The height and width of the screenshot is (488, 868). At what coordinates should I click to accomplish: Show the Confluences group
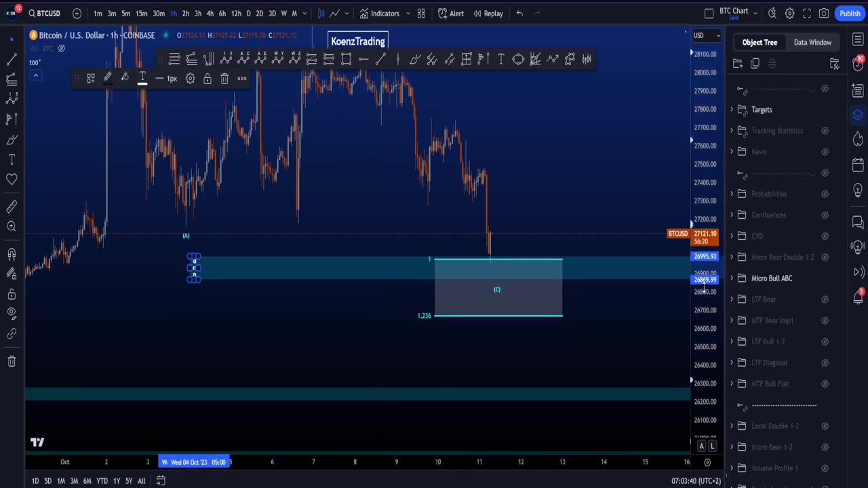825,215
